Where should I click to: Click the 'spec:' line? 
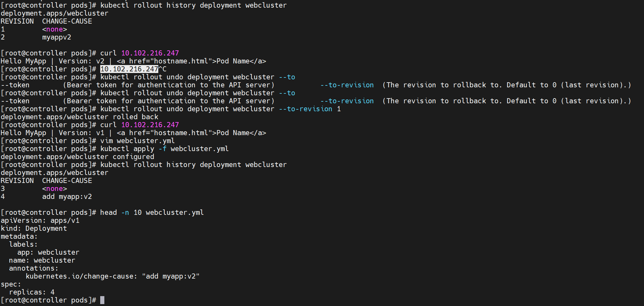tap(11, 284)
